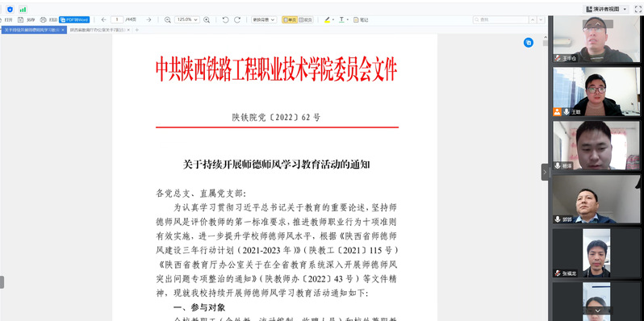Viewport: 644px width, 321px height.
Task: Select the text underline tool
Action: click(341, 19)
